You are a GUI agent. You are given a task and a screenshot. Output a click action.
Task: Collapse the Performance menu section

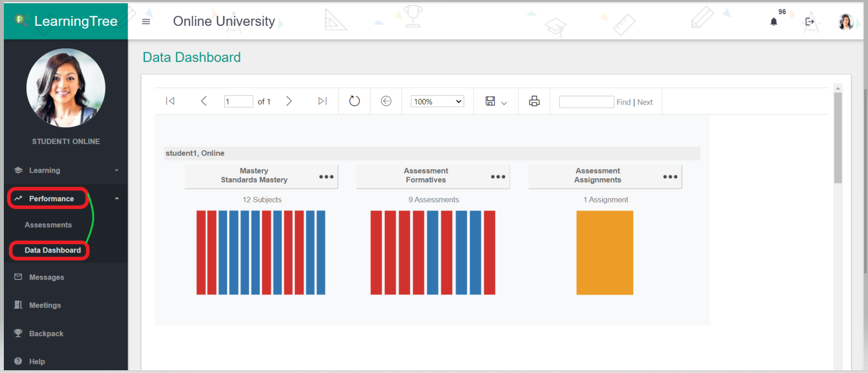pos(117,199)
